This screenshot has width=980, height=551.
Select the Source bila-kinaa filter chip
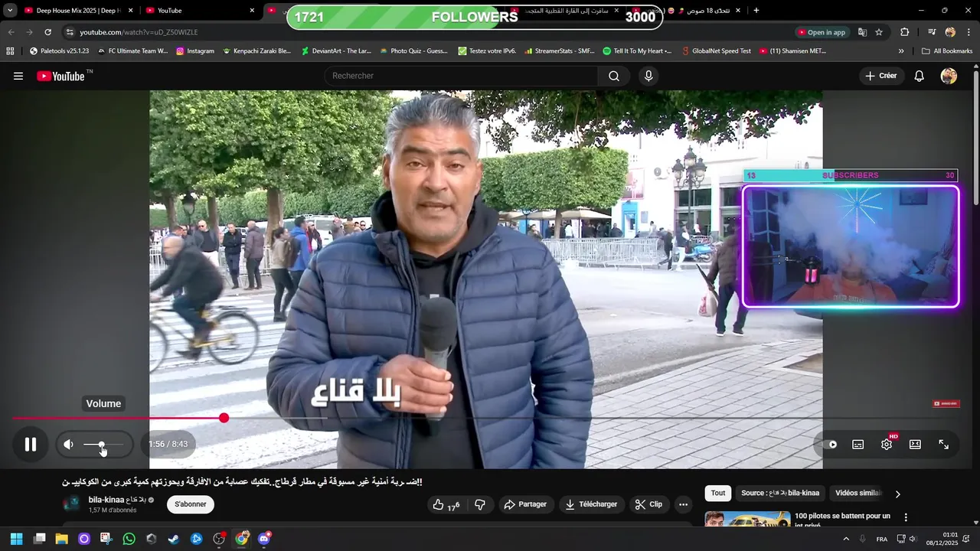tap(780, 494)
